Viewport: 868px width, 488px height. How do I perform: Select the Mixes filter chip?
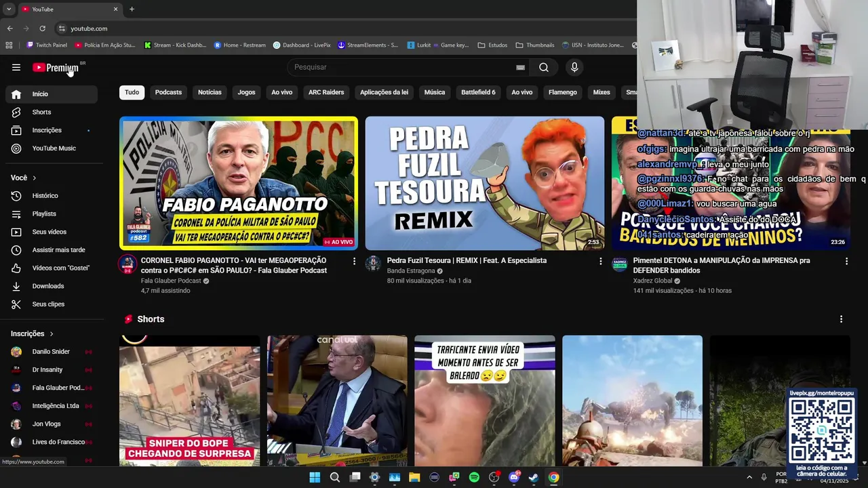[x=601, y=92]
